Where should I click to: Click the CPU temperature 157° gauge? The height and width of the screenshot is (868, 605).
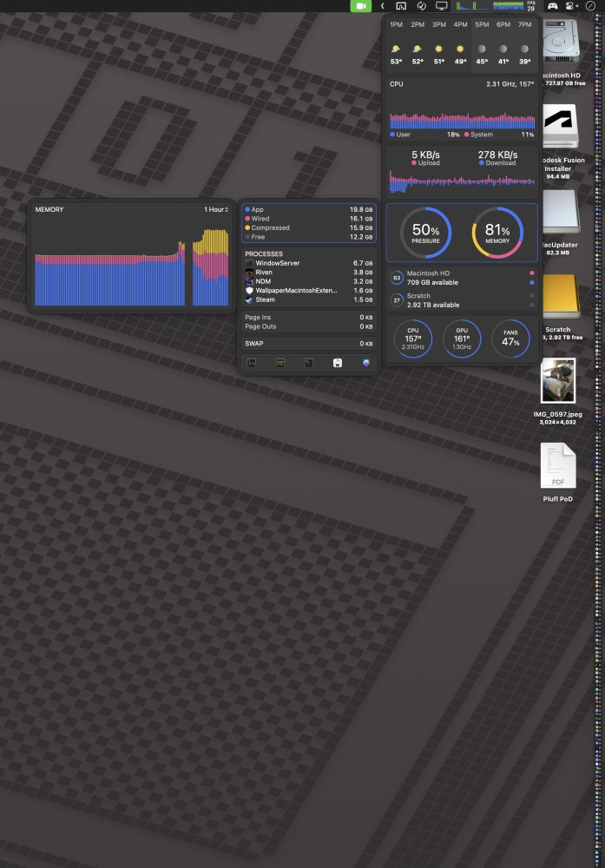(412, 339)
